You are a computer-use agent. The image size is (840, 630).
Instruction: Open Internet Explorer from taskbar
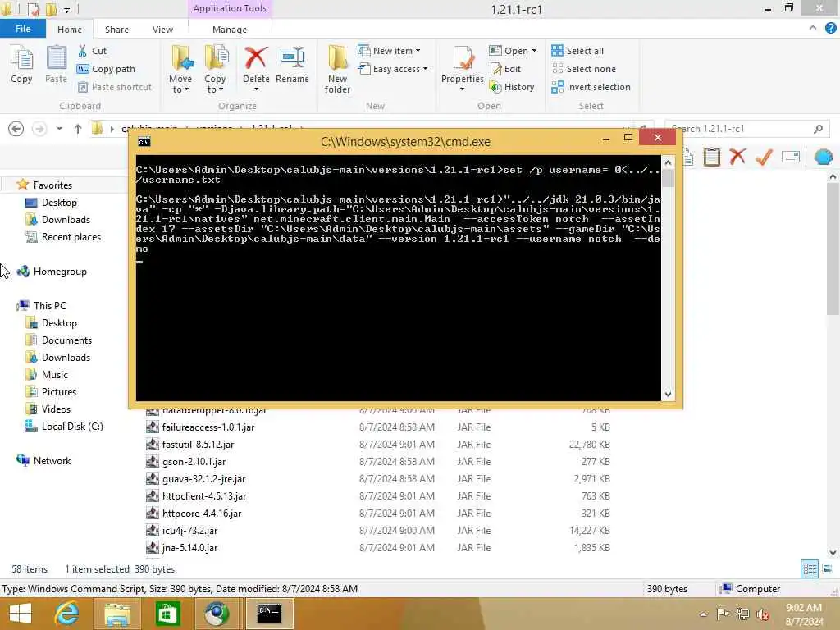coord(67,614)
